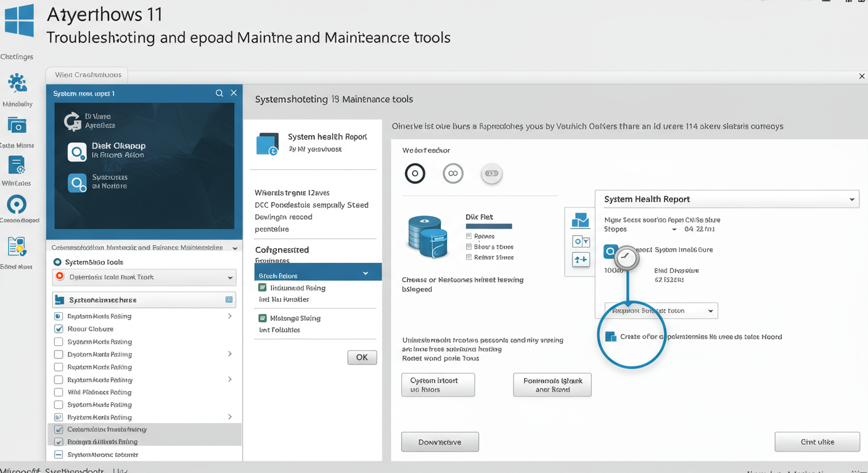Click the 'Oystem irtoort' button
868x473 pixels.
point(438,385)
